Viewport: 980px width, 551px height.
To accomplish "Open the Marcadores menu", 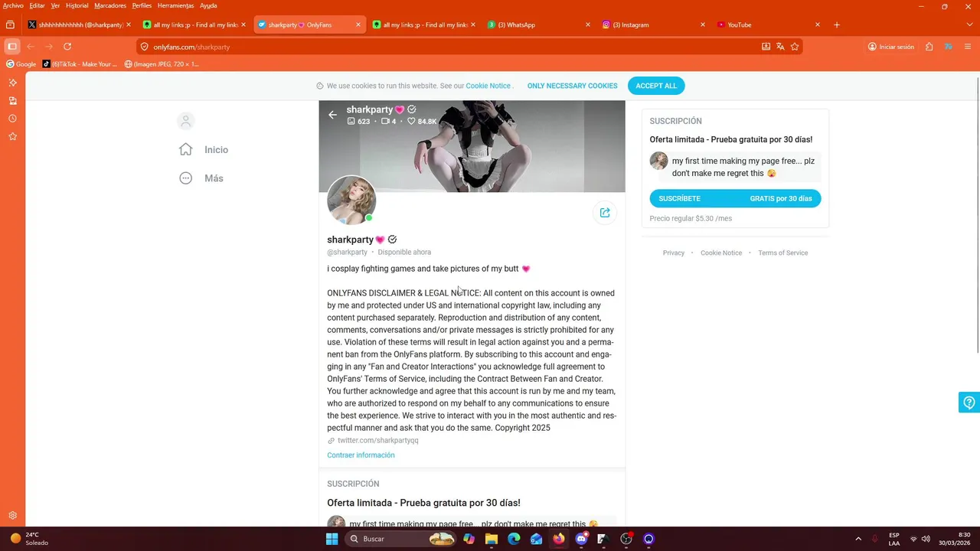I will click(x=110, y=5).
